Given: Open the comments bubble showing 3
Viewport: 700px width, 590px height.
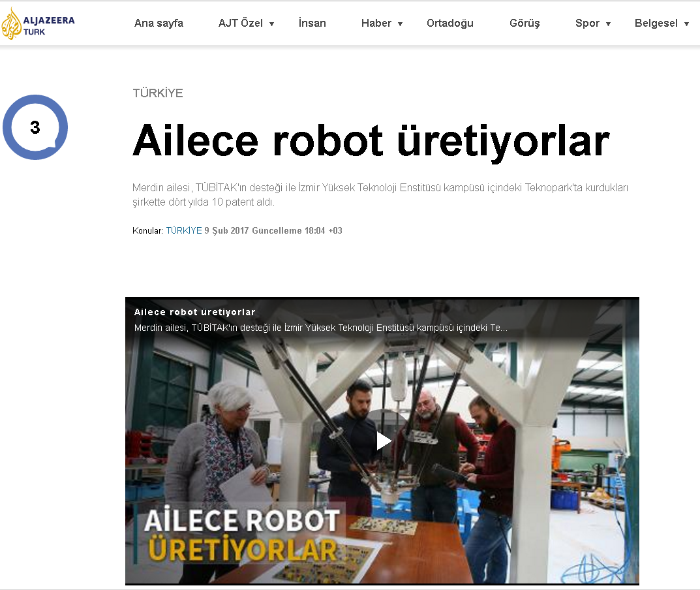Looking at the screenshot, I should [35, 128].
